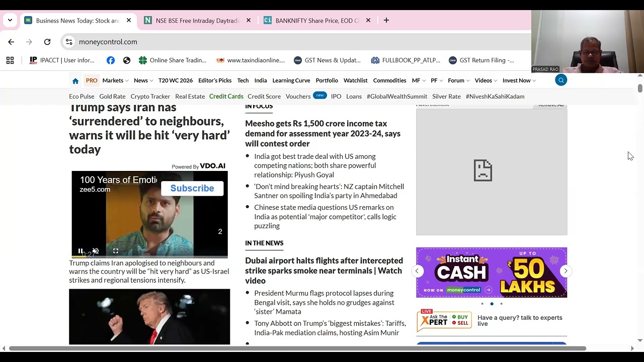Click the scroll down arrow of vertical scrollbar
The height and width of the screenshot is (362, 644).
point(640,340)
